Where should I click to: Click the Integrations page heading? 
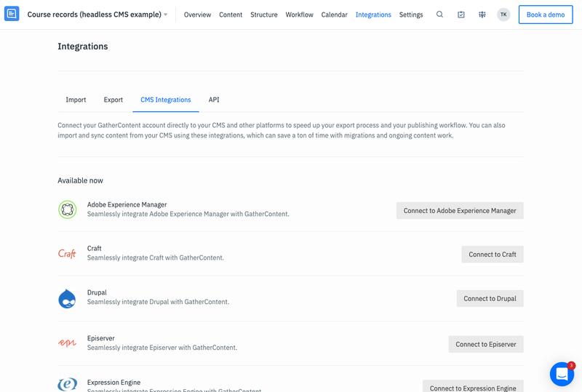click(x=83, y=47)
